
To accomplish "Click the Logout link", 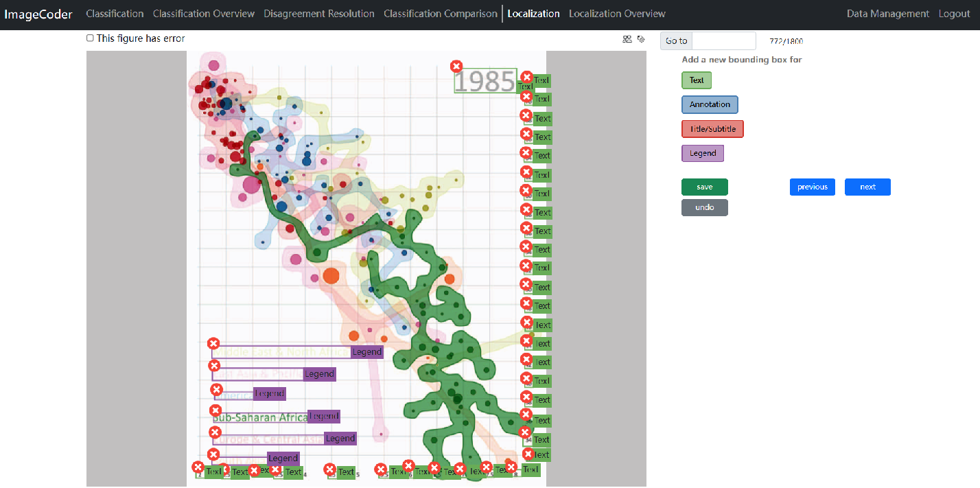I will [x=954, y=14].
